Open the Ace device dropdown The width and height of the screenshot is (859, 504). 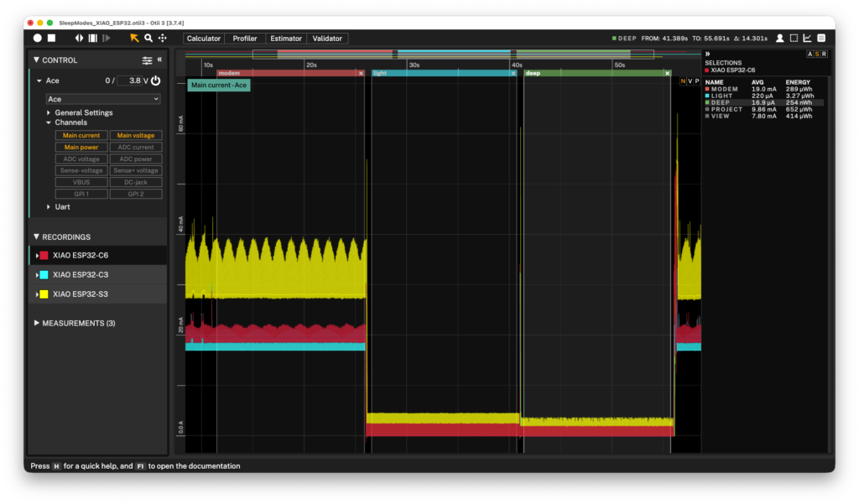tap(103, 99)
